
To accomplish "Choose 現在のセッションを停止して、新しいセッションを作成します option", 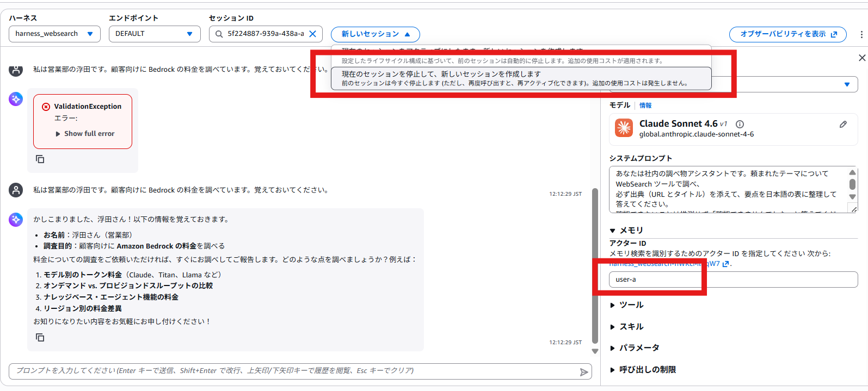I will [521, 78].
